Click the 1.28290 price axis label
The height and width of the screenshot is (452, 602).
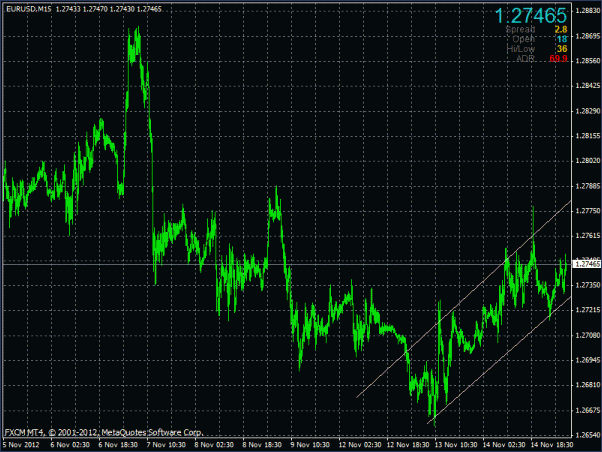(588, 111)
